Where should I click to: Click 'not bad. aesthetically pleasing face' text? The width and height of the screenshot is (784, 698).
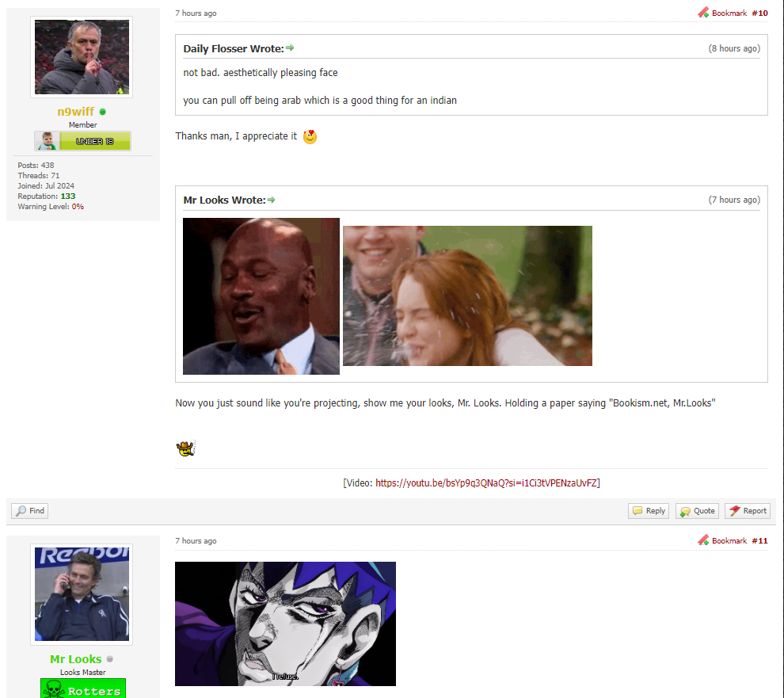(261, 73)
